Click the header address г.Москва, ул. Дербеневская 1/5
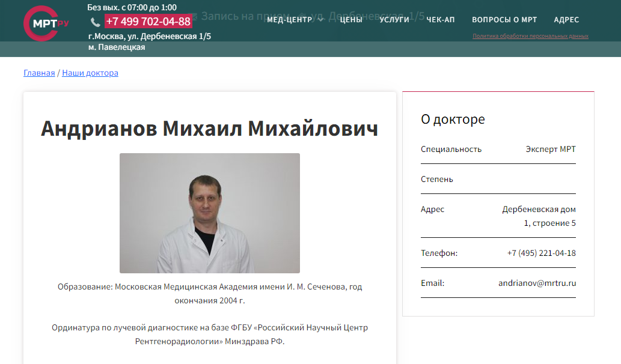 149,37
